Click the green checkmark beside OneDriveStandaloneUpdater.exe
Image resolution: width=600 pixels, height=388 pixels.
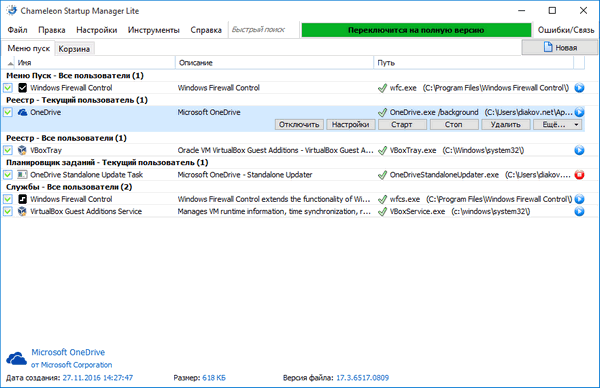pos(382,175)
